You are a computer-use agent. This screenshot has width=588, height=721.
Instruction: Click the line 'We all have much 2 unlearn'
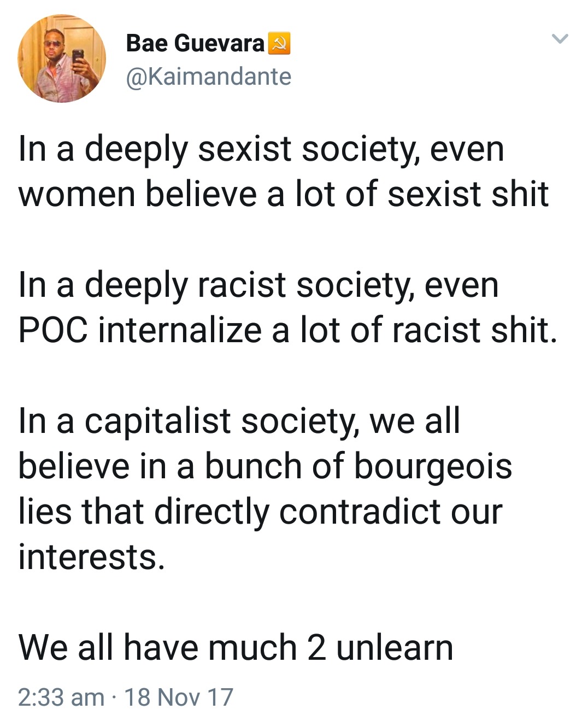pos(236,647)
